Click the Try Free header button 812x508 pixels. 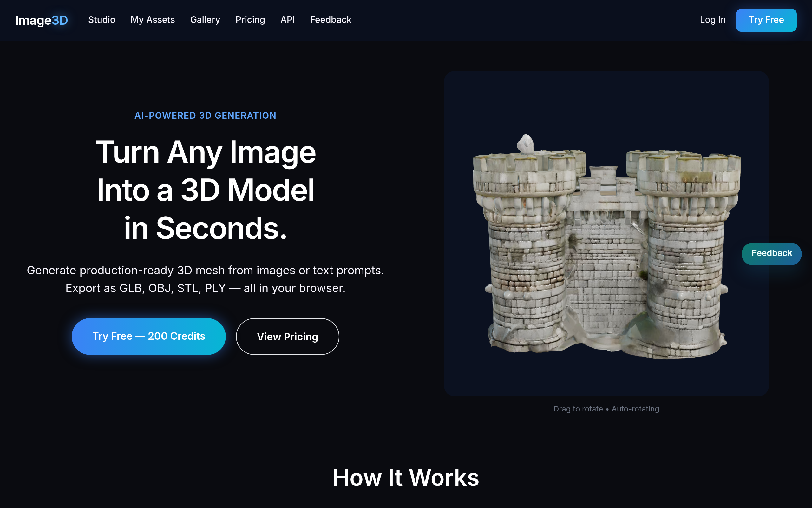click(766, 20)
